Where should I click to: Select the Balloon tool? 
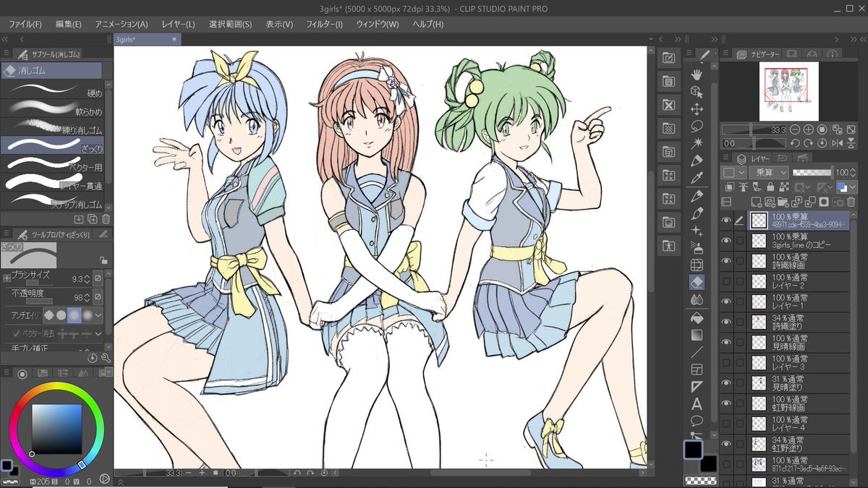(x=697, y=421)
